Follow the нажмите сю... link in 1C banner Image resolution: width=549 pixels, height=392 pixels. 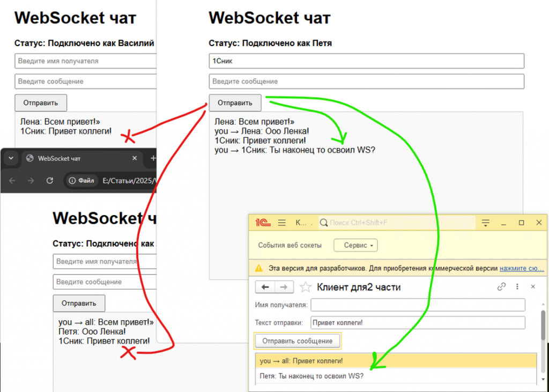click(x=522, y=268)
